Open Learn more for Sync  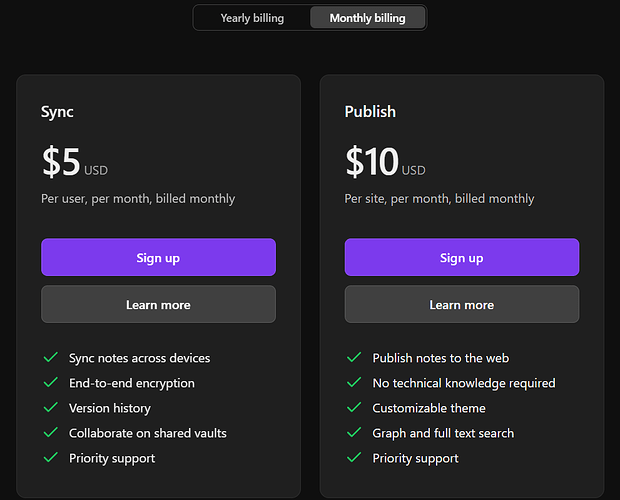[x=158, y=304]
